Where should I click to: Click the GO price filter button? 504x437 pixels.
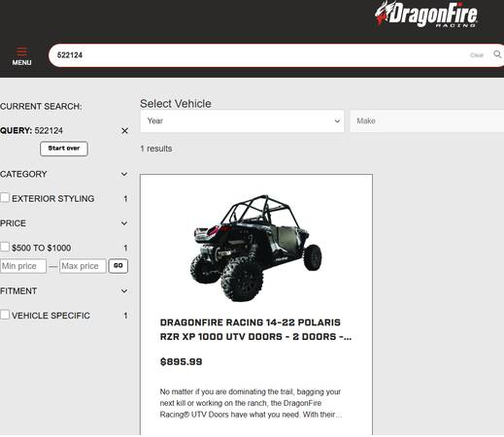[x=118, y=266]
